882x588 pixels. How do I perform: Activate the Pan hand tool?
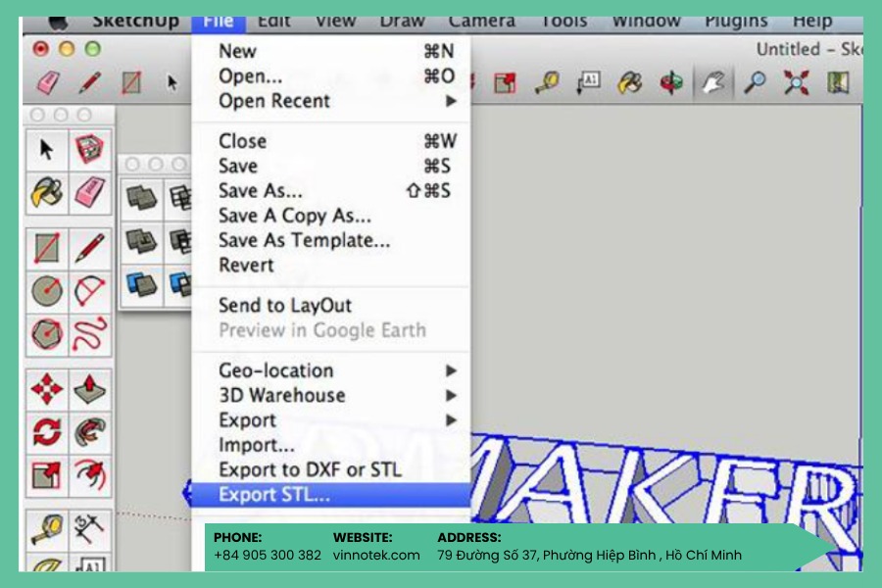713,82
